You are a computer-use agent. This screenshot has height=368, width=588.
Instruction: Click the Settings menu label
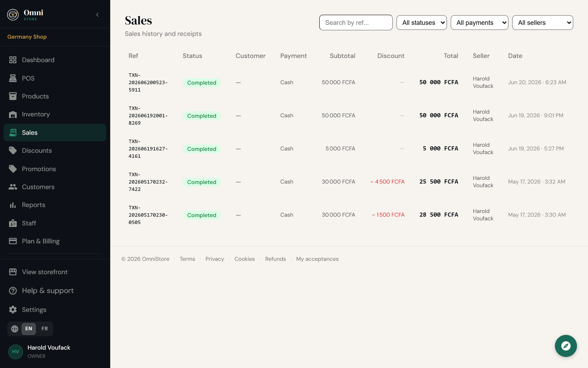(x=34, y=310)
